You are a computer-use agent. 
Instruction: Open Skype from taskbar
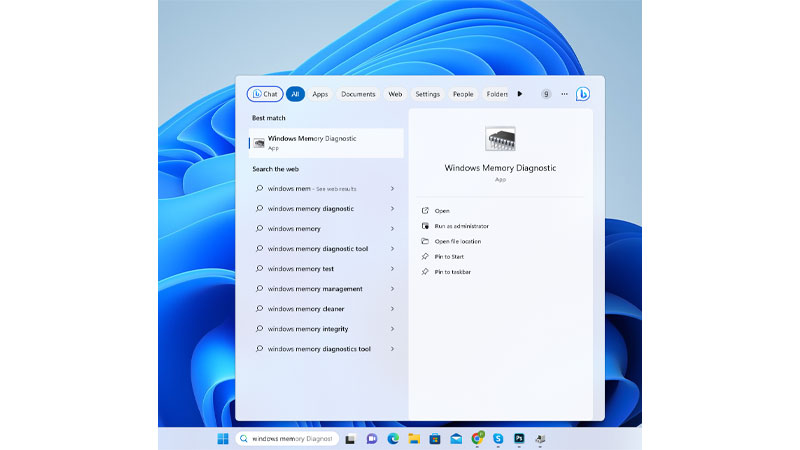[498, 439]
